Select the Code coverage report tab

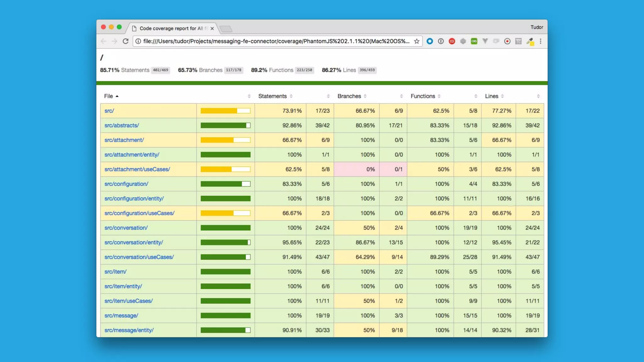coord(171,28)
